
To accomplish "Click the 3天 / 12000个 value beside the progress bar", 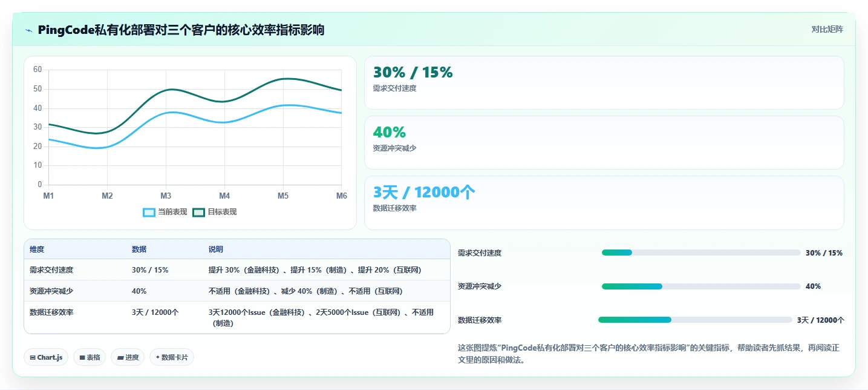I will [821, 320].
